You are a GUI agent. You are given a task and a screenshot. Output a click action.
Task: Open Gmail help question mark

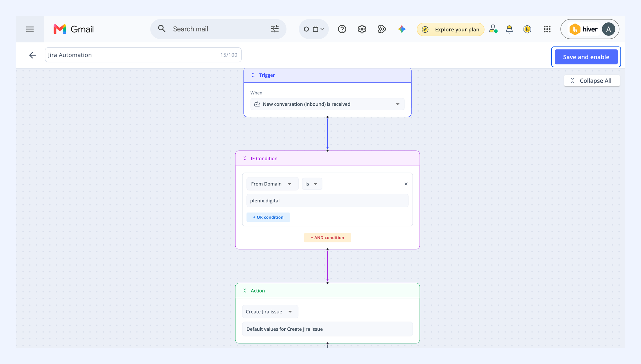[342, 29]
